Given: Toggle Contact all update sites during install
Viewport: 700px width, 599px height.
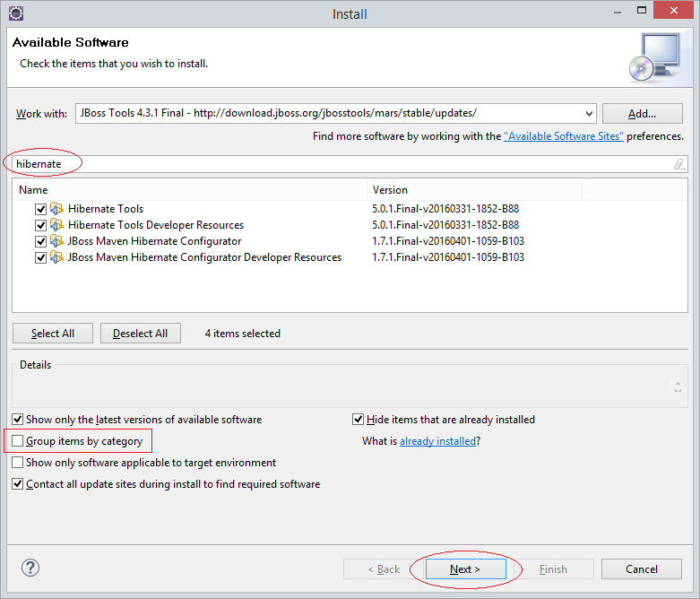Looking at the screenshot, I should [x=17, y=483].
